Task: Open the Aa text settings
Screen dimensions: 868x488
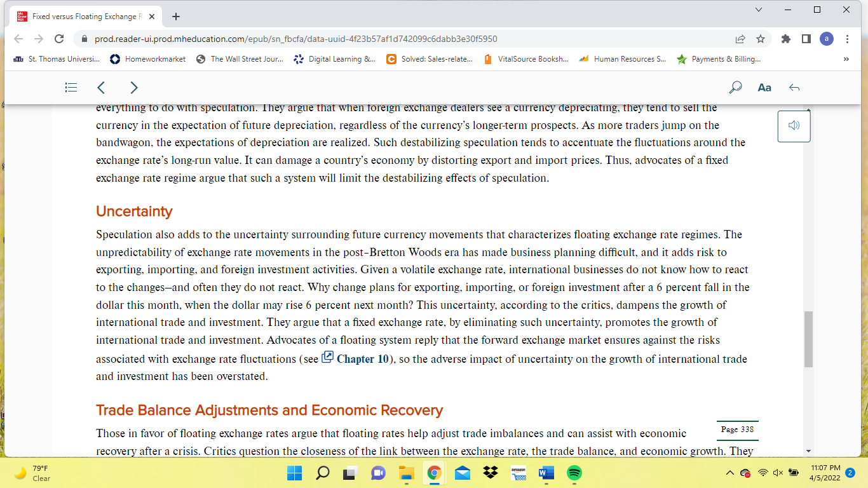Action: 764,88
